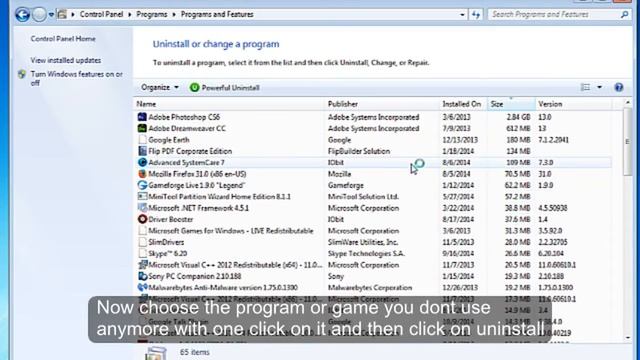640x360 pixels.
Task: Click the Gameforge Live icon
Action: 142,185
